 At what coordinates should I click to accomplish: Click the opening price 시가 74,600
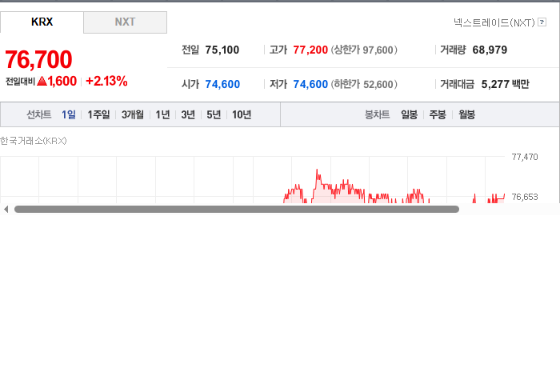[x=222, y=84]
